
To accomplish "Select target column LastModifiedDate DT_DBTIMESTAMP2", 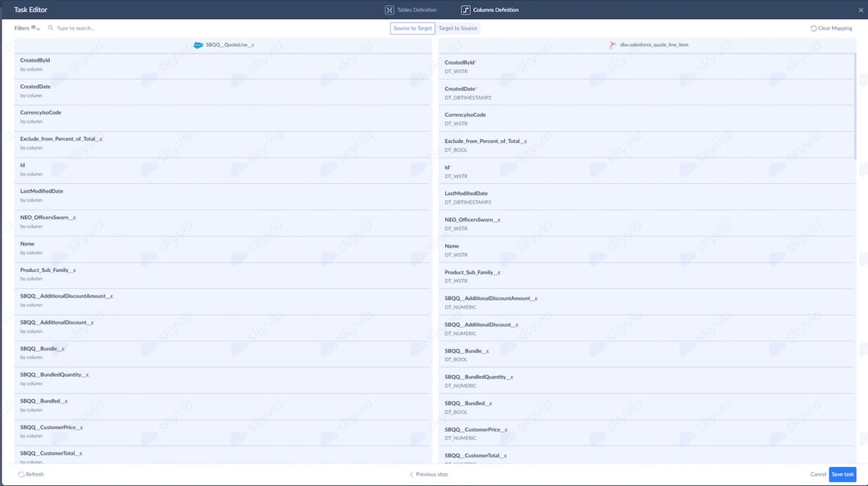I will [x=646, y=197].
